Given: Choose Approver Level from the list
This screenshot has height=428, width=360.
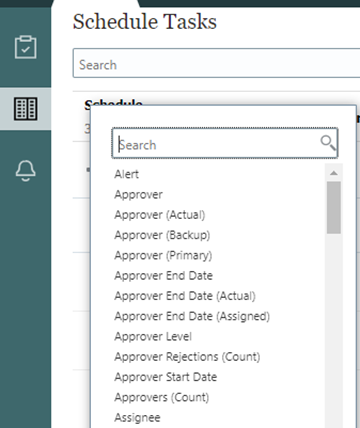Looking at the screenshot, I should [153, 337].
